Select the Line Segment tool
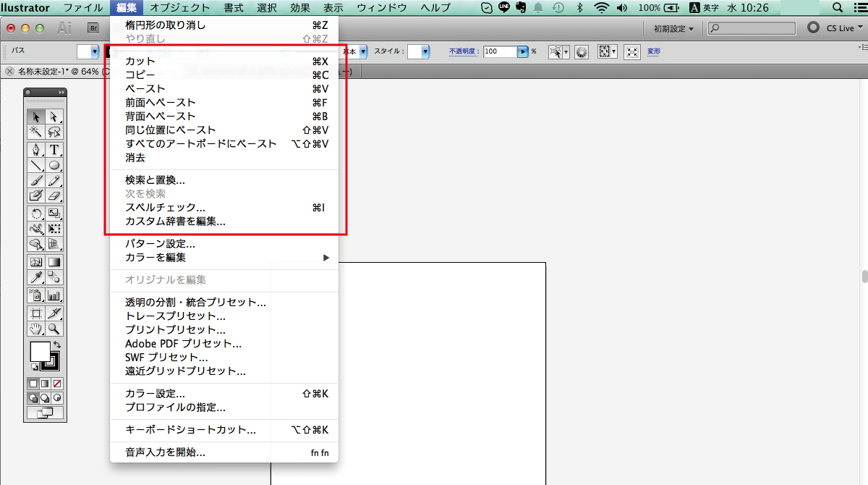Screen dimensions: 868x485 pos(36,165)
